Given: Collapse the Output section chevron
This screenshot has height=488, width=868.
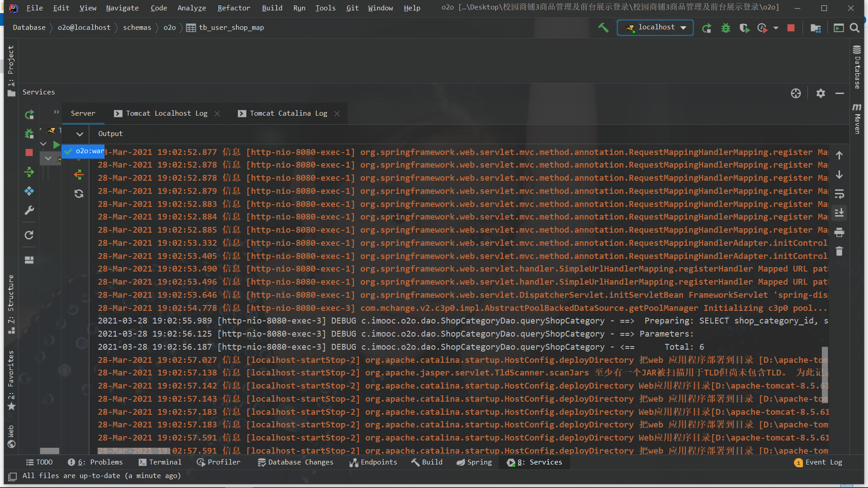Looking at the screenshot, I should [80, 134].
